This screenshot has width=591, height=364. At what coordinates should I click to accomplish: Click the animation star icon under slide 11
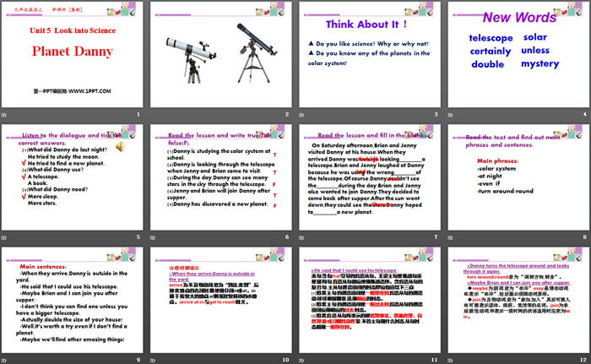click(x=302, y=361)
